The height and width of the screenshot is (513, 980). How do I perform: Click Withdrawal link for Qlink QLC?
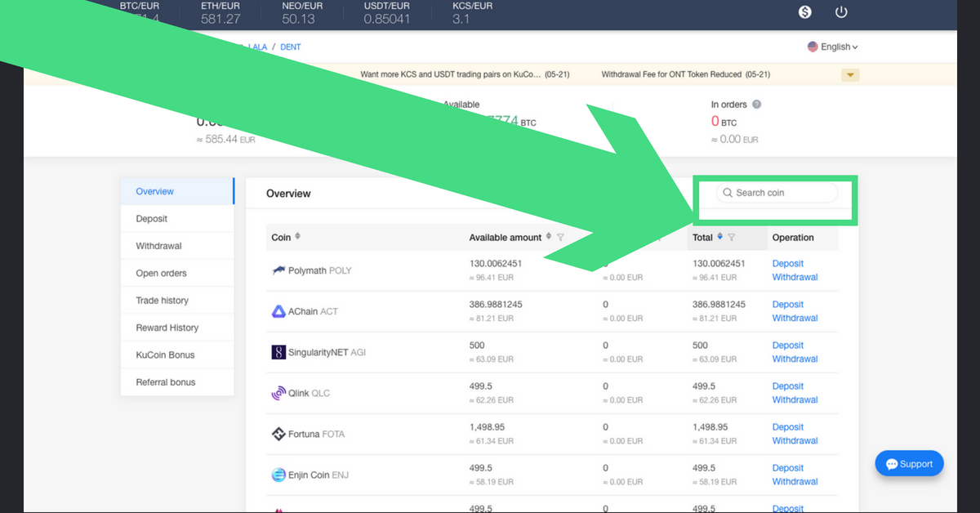click(x=795, y=399)
